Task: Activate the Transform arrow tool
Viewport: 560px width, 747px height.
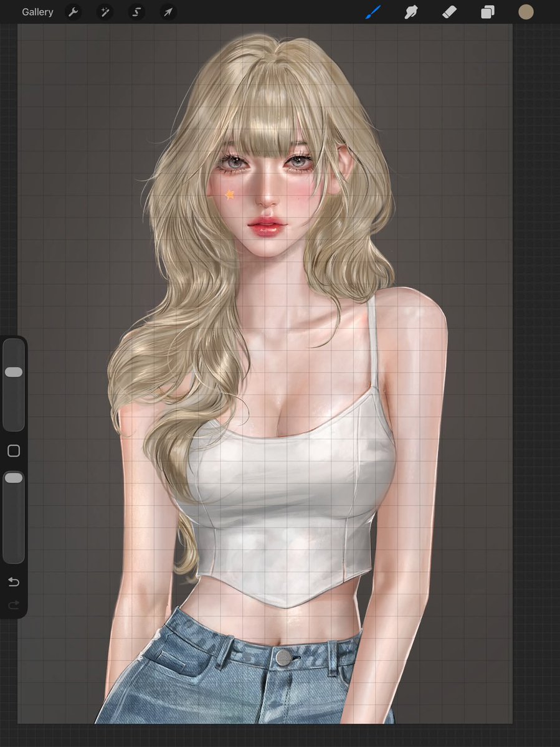Action: (168, 12)
